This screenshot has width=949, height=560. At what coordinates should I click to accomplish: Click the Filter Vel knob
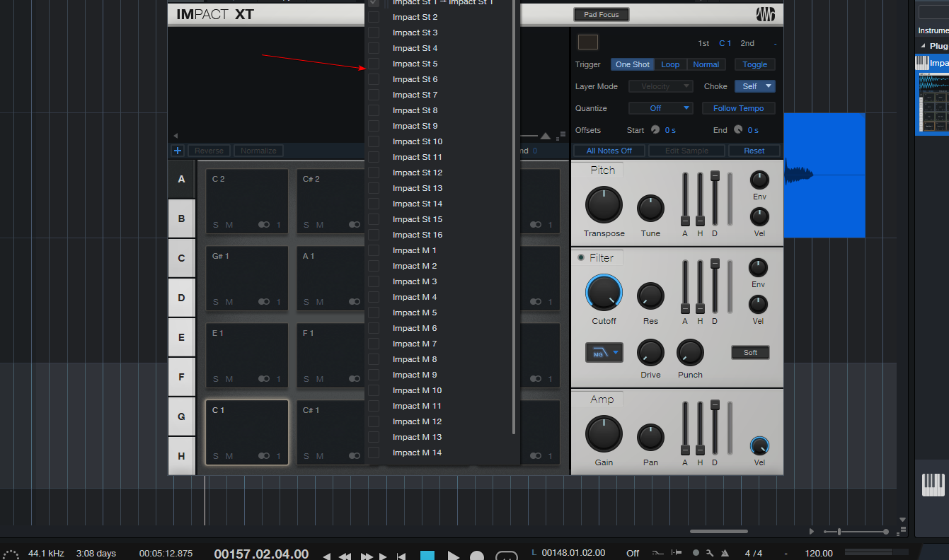(758, 305)
